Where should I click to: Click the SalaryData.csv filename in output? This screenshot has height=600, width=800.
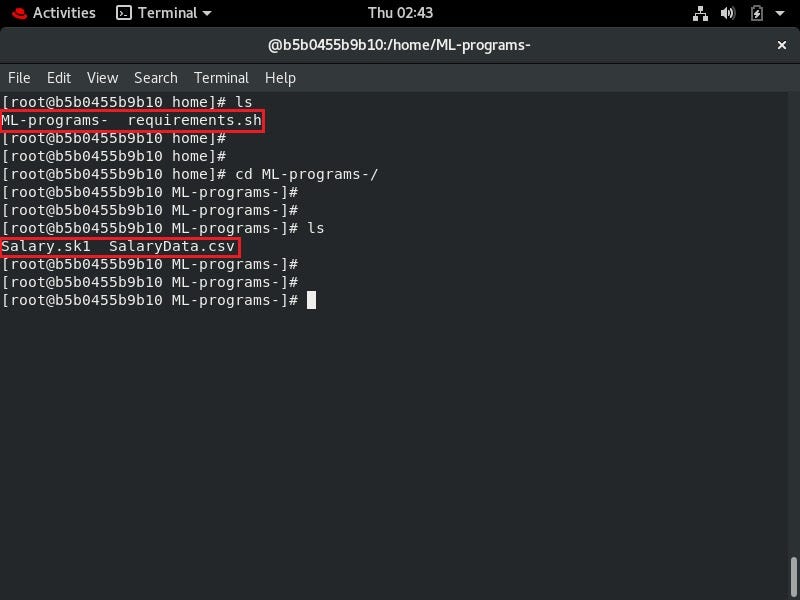172,246
